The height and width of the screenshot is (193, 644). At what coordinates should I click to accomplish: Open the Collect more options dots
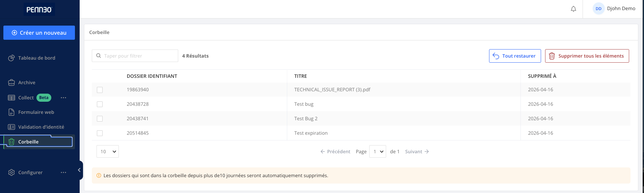[x=63, y=98]
